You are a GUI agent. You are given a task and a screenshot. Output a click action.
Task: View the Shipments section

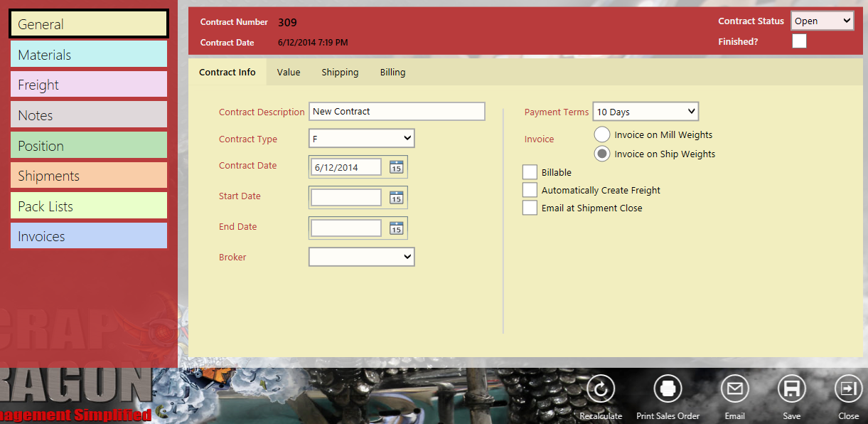point(89,175)
